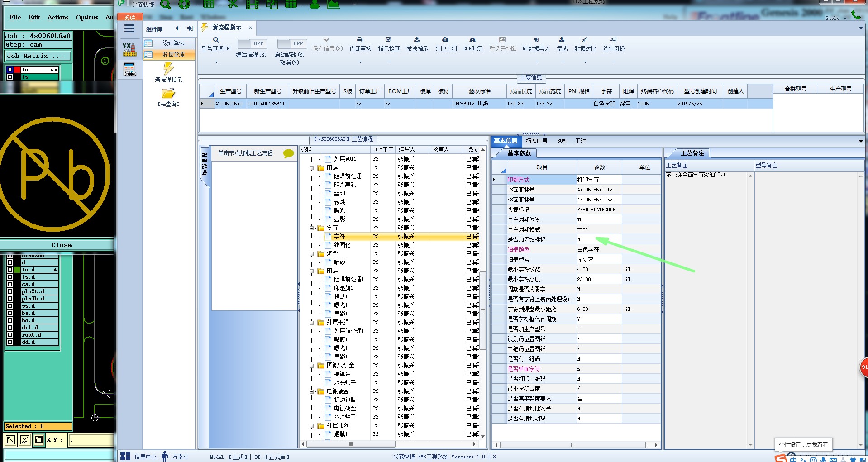The height and width of the screenshot is (462, 868).
Task: Open the dropdown arrow under 指示检查
Action: (x=389, y=62)
